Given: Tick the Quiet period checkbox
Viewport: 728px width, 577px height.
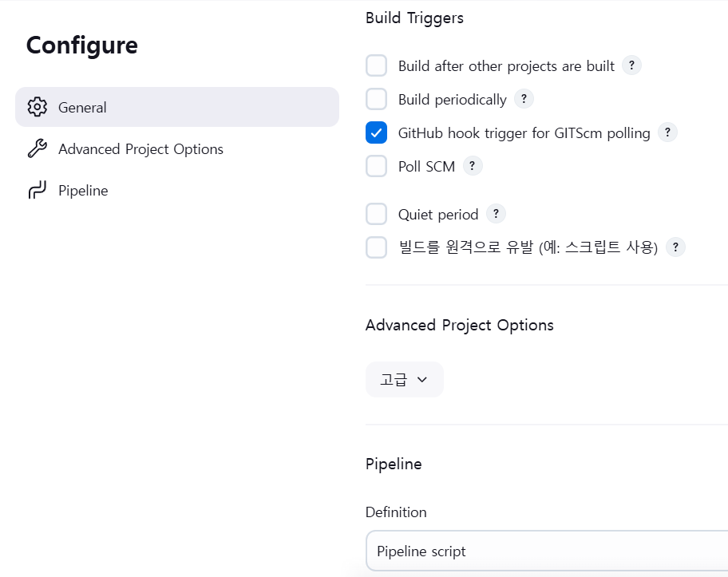Looking at the screenshot, I should pos(376,214).
